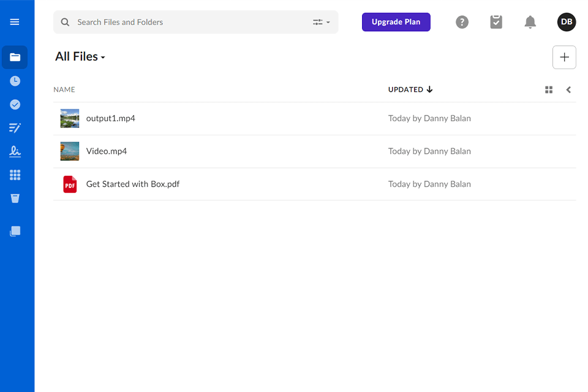Open All Files folder icon in sidebar
The image size is (588, 392).
coord(15,58)
